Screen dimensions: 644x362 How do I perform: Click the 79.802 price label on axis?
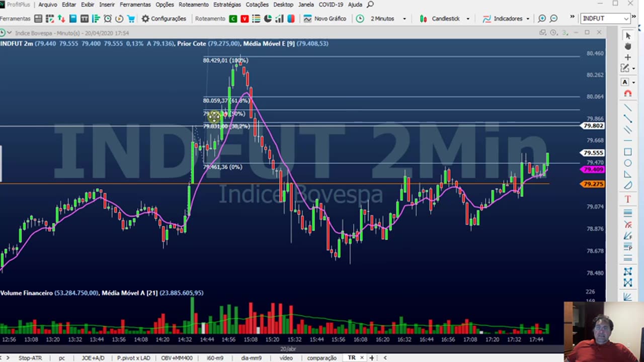593,126
